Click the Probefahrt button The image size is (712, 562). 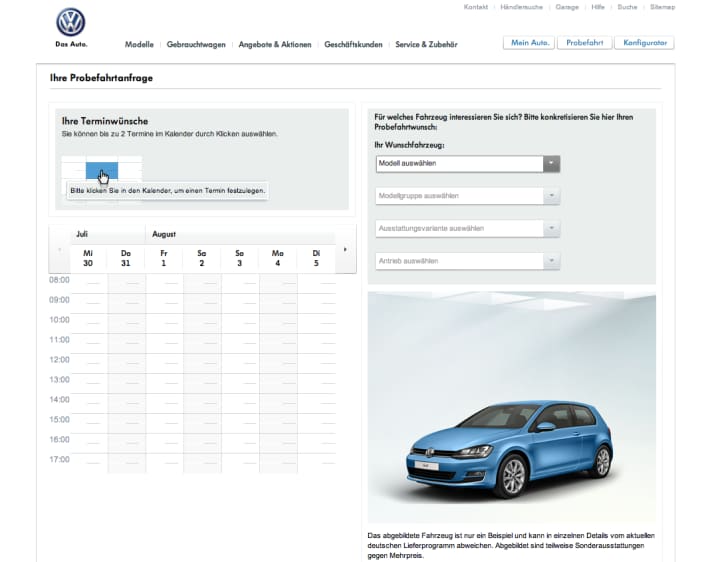pos(583,43)
